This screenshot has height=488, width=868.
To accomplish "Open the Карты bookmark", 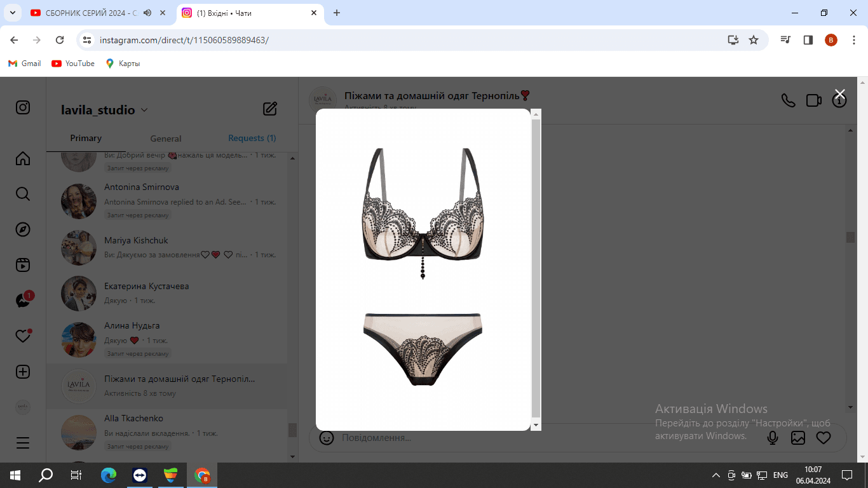I will (x=123, y=64).
